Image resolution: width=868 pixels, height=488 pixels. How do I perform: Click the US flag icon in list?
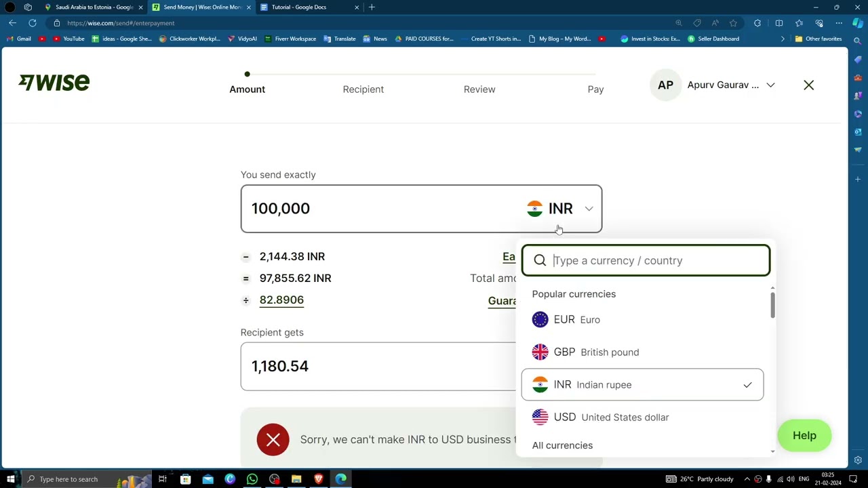[540, 417]
